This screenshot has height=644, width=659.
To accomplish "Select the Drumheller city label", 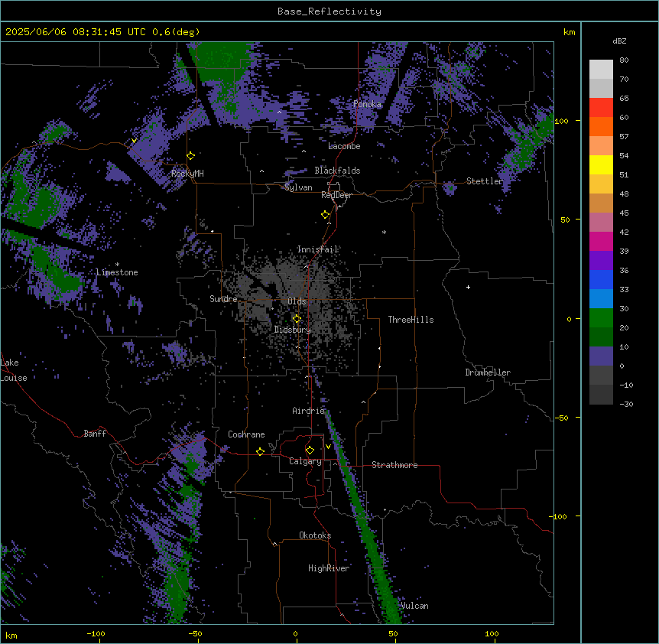I will pyautogui.click(x=488, y=372).
